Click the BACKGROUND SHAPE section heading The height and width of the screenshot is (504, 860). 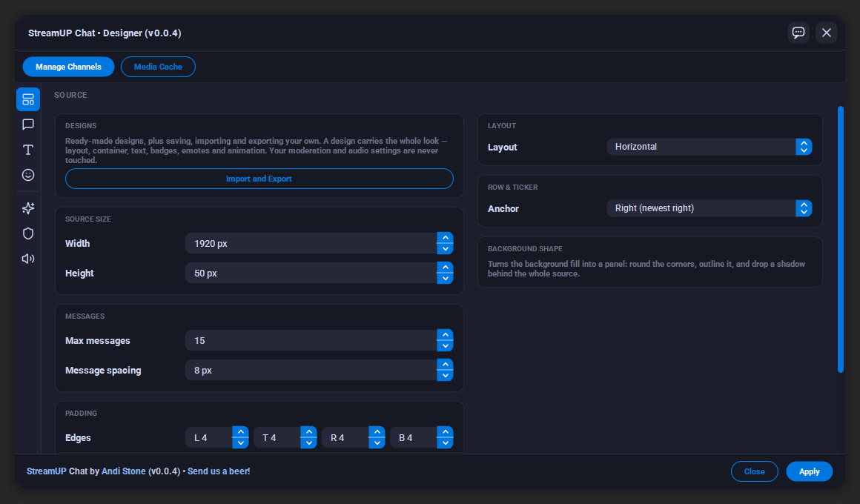525,249
